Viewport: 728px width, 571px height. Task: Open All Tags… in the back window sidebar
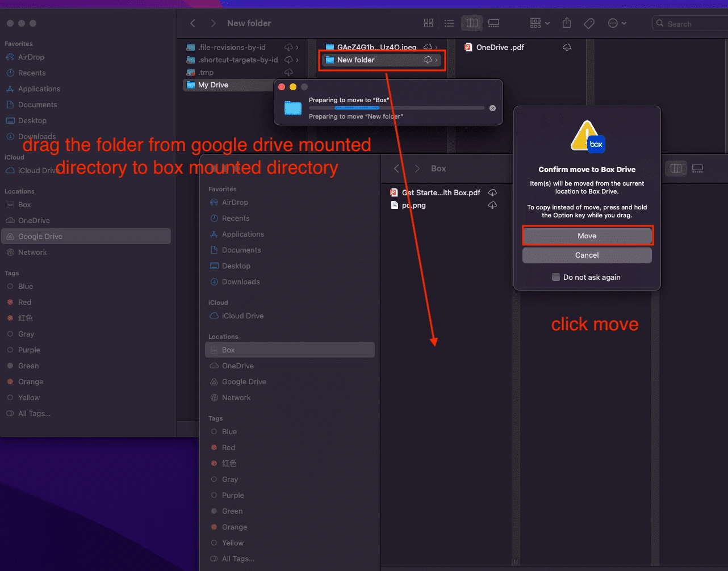pos(34,413)
